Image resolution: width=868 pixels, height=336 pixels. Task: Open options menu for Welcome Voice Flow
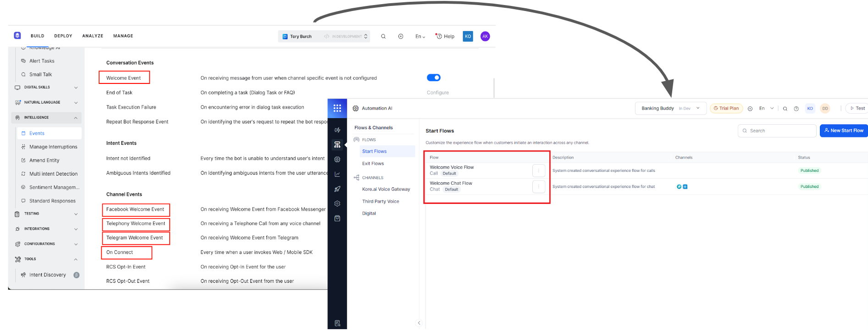(x=538, y=171)
